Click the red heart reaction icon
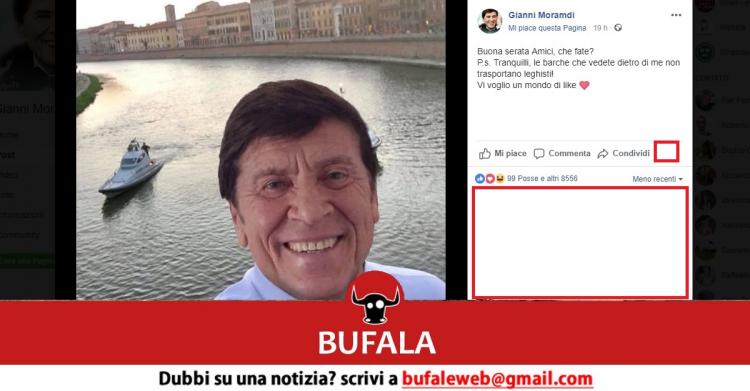 pos(490,179)
